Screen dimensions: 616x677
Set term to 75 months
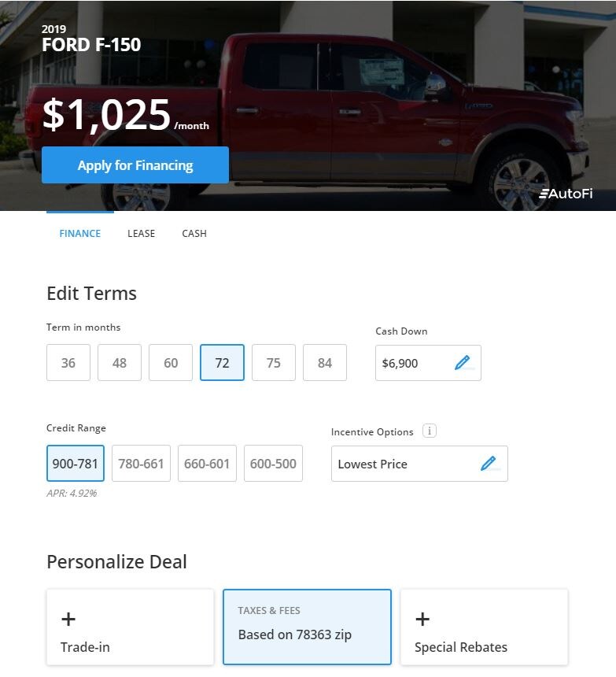tap(274, 363)
